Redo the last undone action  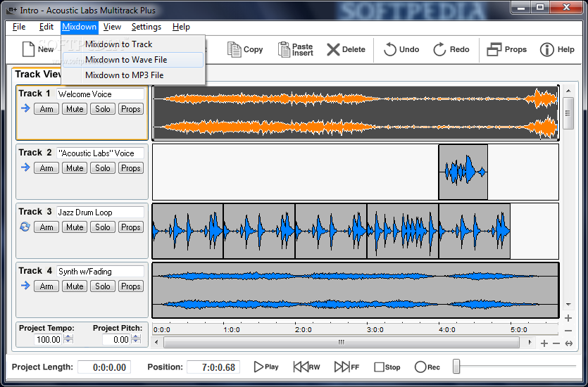coord(451,49)
